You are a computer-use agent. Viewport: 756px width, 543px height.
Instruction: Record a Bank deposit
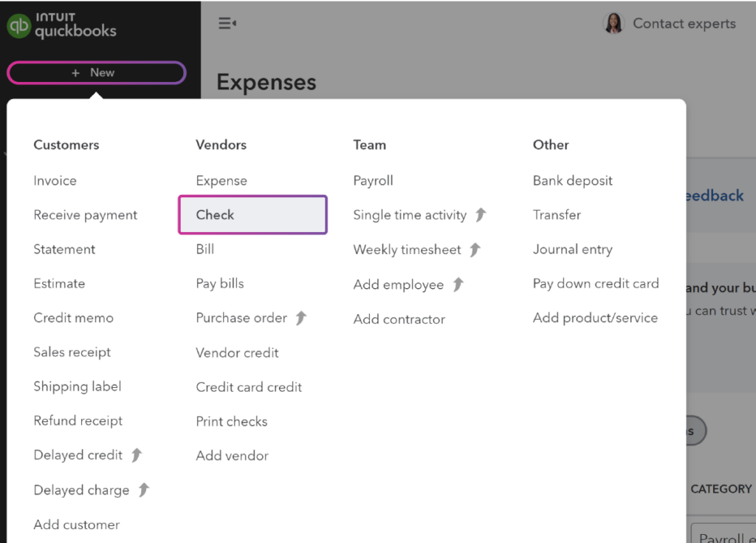(x=572, y=180)
